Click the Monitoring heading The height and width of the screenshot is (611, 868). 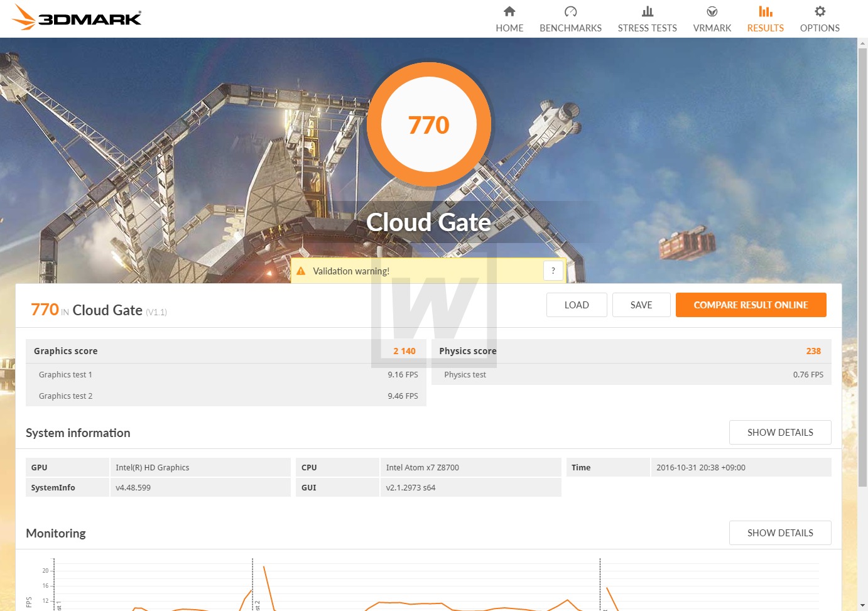point(56,533)
